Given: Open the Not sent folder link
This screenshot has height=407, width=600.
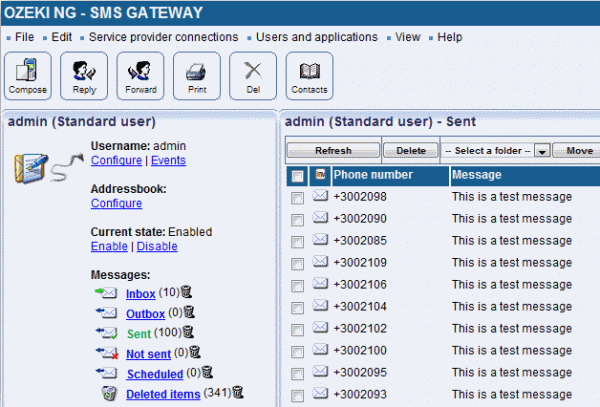Looking at the screenshot, I should (x=148, y=354).
